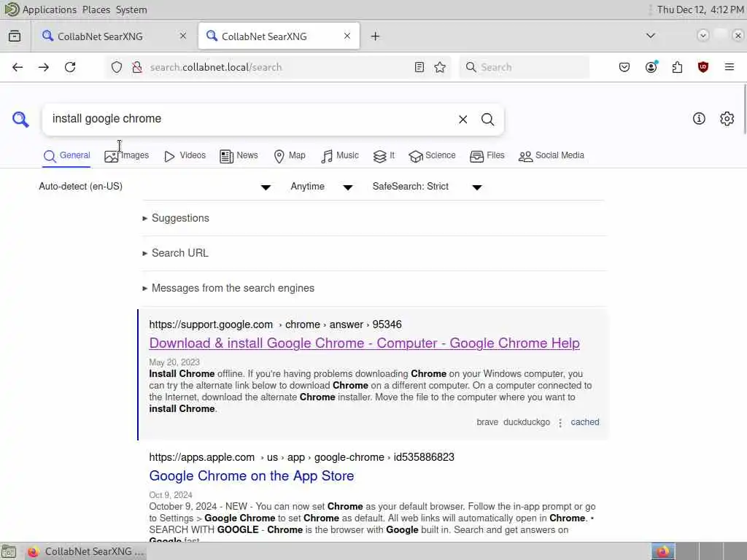Submit the search with the magnifier button
The width and height of the screenshot is (747, 560).
(x=487, y=120)
